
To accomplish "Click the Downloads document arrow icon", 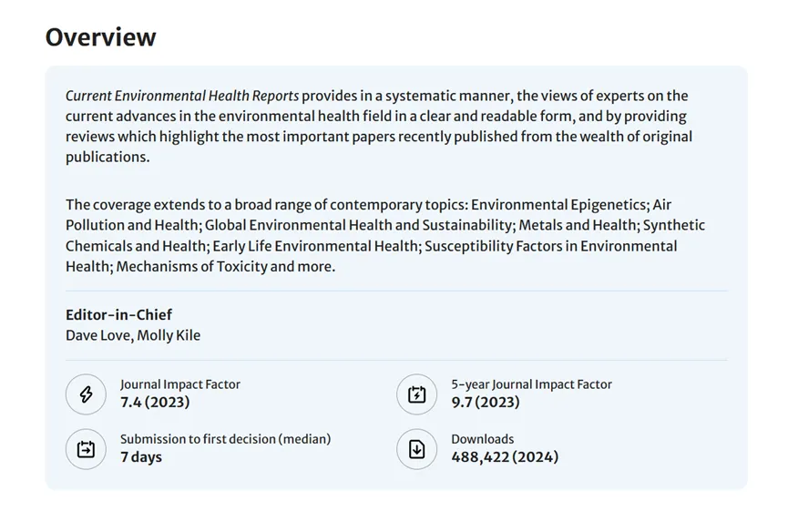I will pos(416,449).
